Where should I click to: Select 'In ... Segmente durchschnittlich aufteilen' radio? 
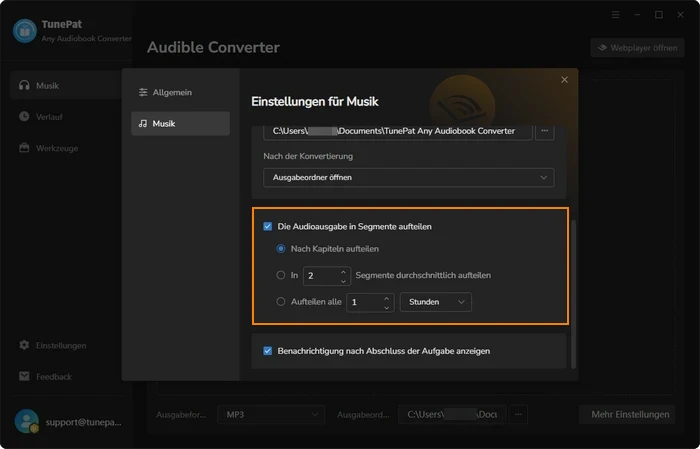[x=281, y=275]
